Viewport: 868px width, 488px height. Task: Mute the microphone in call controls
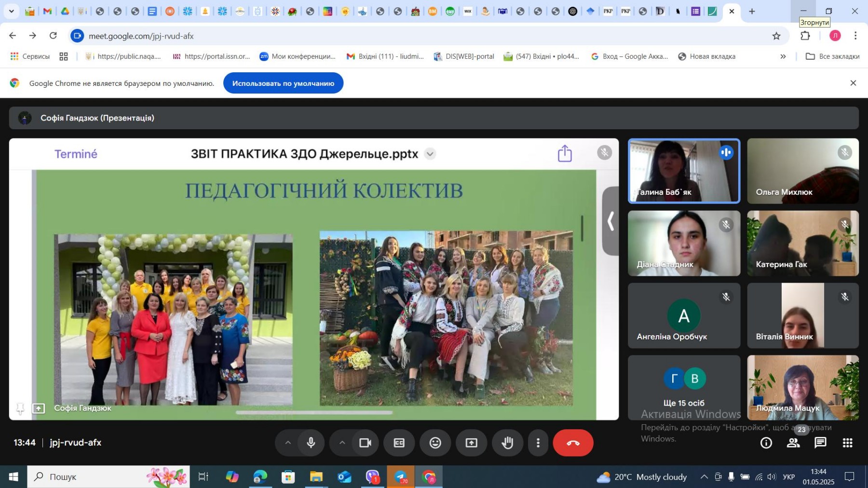(x=311, y=443)
